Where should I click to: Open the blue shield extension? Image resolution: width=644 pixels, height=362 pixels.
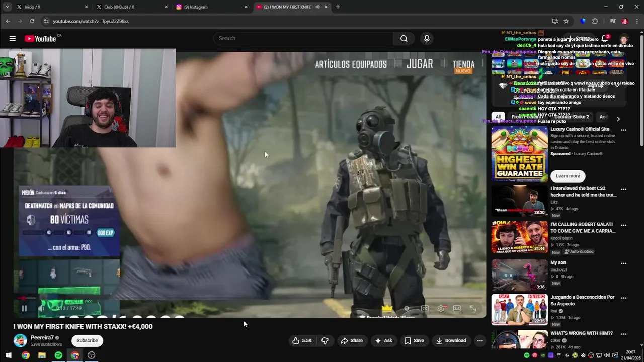click(583, 21)
